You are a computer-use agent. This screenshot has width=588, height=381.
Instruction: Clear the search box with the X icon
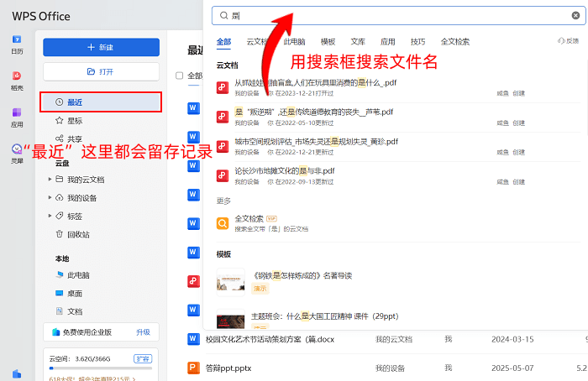pyautogui.click(x=575, y=15)
